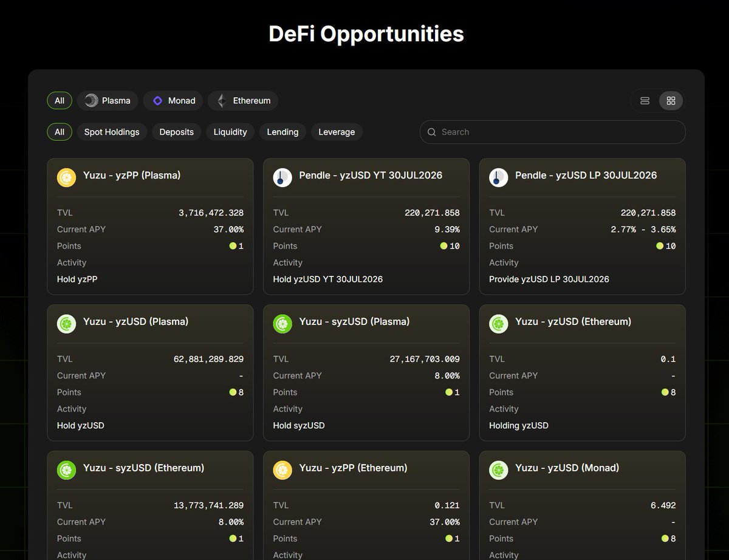729x560 pixels.
Task: Focus the Search input field
Action: coord(553,132)
